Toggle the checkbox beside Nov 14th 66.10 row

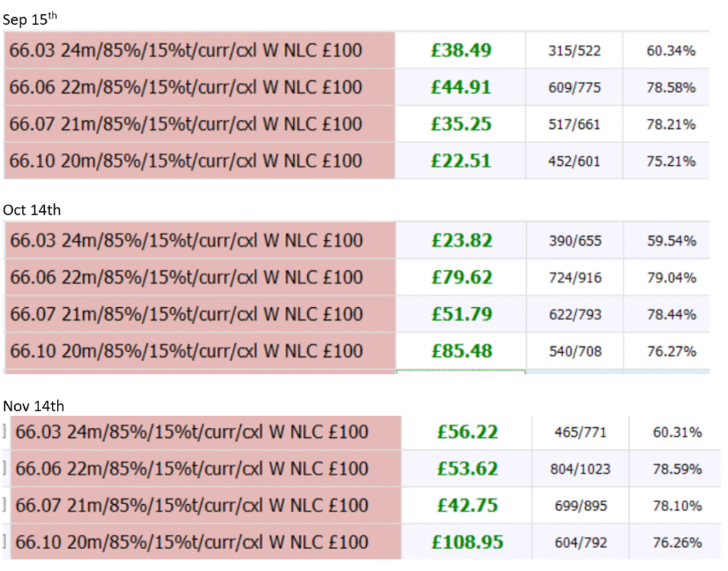tap(4, 543)
